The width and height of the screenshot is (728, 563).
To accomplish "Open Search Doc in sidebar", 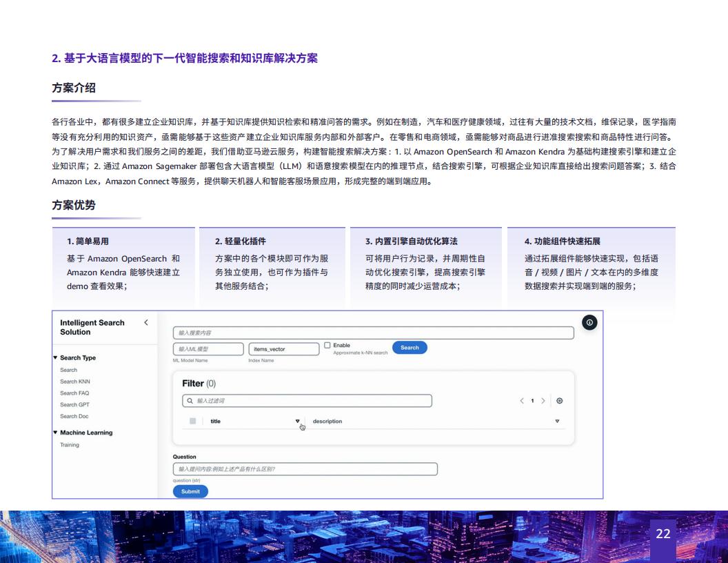I will click(74, 417).
